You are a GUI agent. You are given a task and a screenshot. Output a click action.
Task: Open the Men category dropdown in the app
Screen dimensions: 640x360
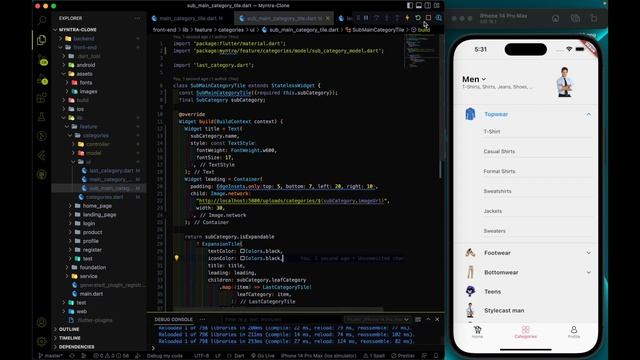[x=474, y=79]
